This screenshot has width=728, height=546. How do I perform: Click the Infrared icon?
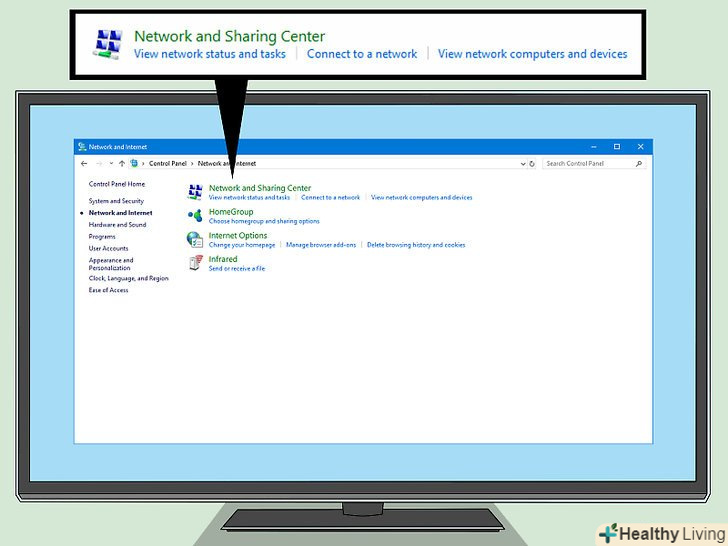click(195, 263)
